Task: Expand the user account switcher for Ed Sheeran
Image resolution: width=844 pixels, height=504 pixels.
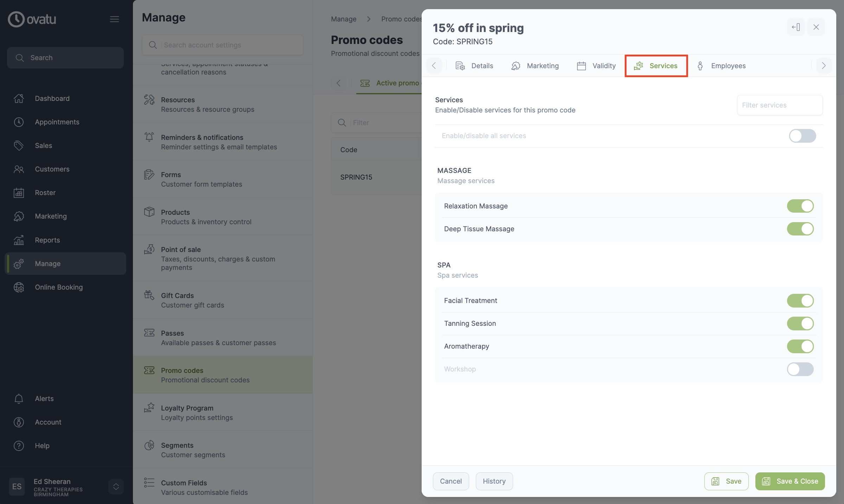Action: coord(116,486)
